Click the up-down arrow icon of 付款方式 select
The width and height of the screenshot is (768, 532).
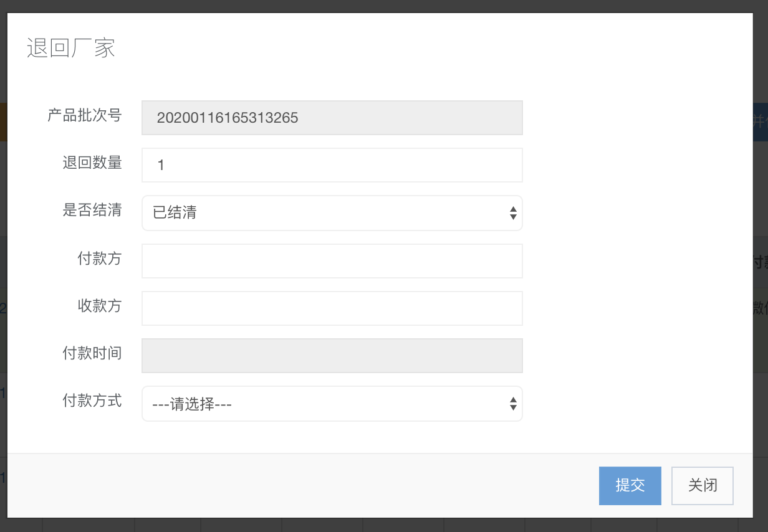tap(513, 404)
